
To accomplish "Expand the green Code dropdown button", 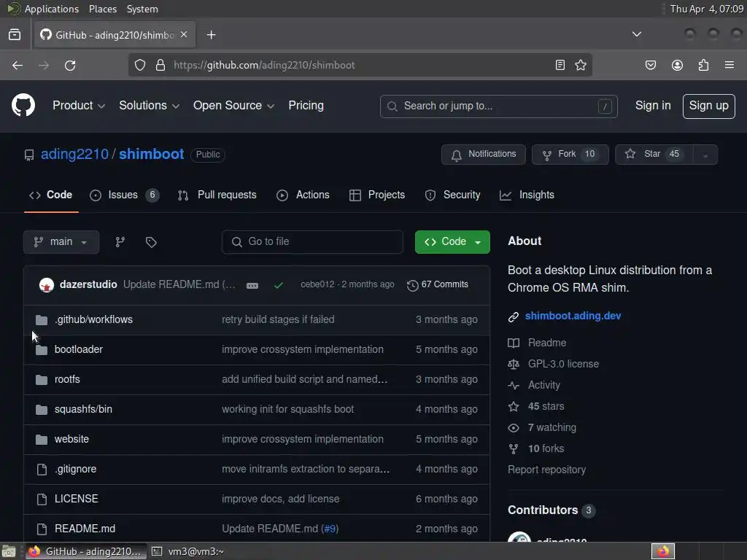I will pos(452,242).
